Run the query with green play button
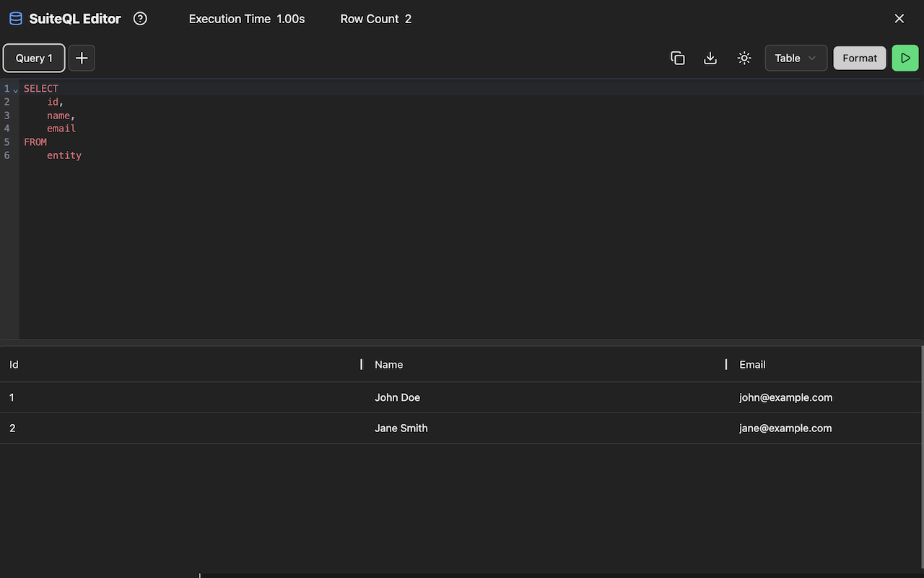Viewport: 924px width, 578px height. [905, 58]
